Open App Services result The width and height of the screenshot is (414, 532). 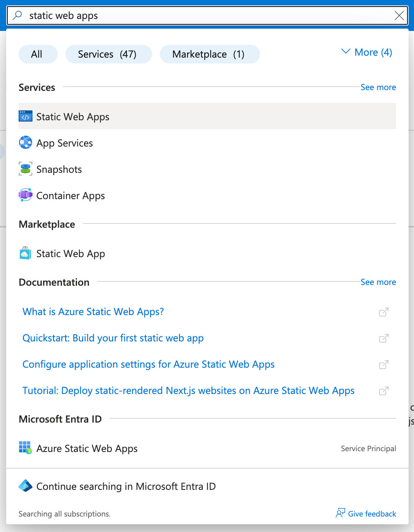(207, 143)
